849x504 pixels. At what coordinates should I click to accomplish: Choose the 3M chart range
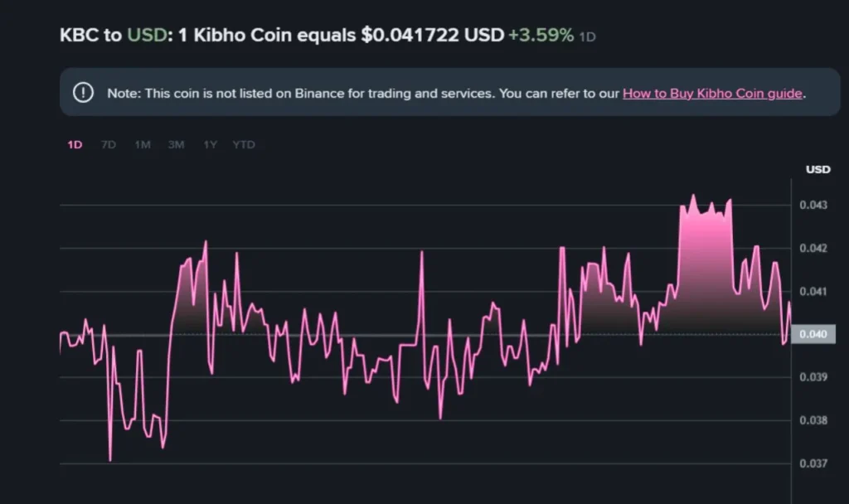[176, 145]
